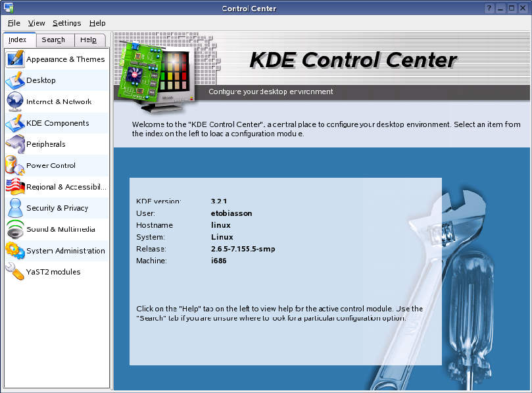The width and height of the screenshot is (532, 393).
Task: Open Sound & Multimedia label
Action: (60, 229)
